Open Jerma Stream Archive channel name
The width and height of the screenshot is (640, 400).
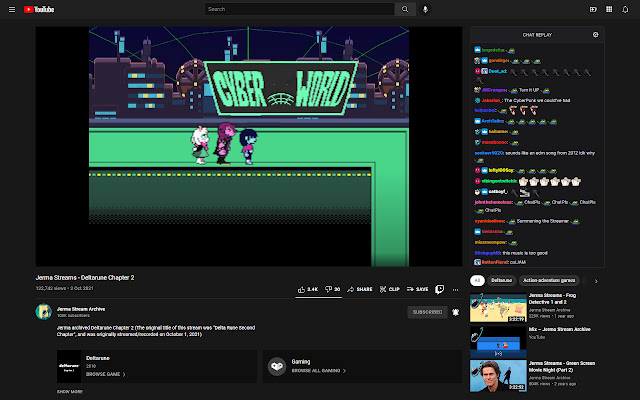pos(81,309)
